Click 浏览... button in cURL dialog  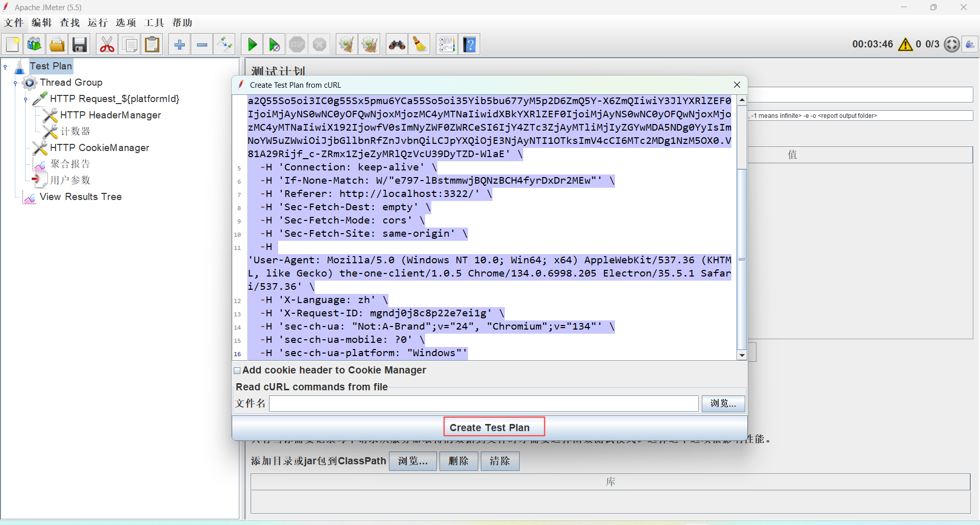723,404
